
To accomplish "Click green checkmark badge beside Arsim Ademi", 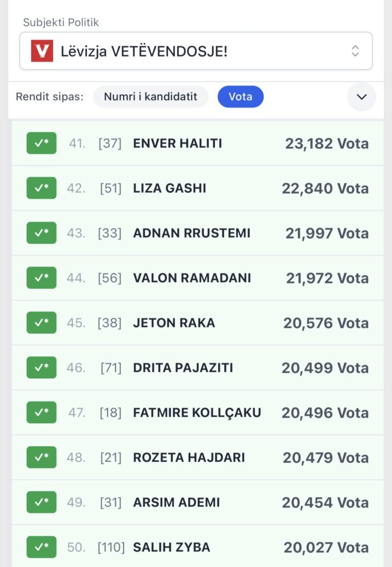I will (x=42, y=502).
